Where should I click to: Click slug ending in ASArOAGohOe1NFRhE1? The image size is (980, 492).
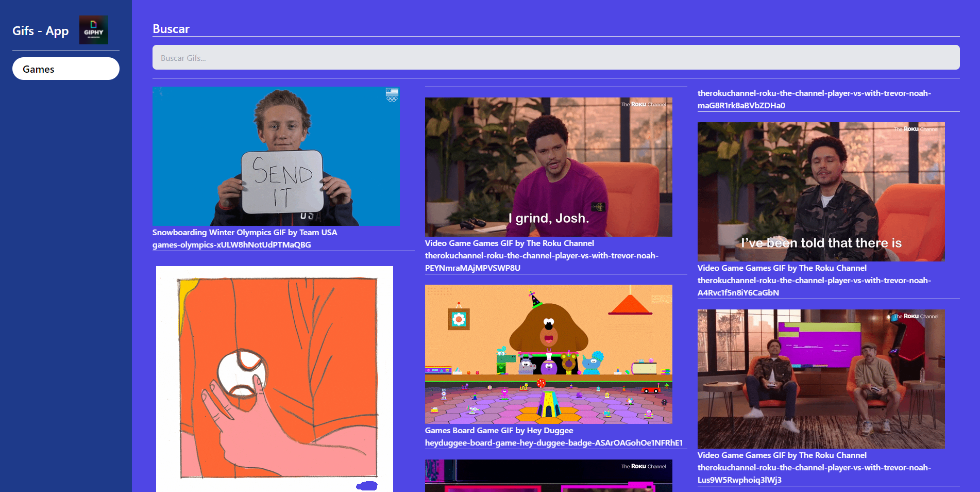pyautogui.click(x=554, y=443)
